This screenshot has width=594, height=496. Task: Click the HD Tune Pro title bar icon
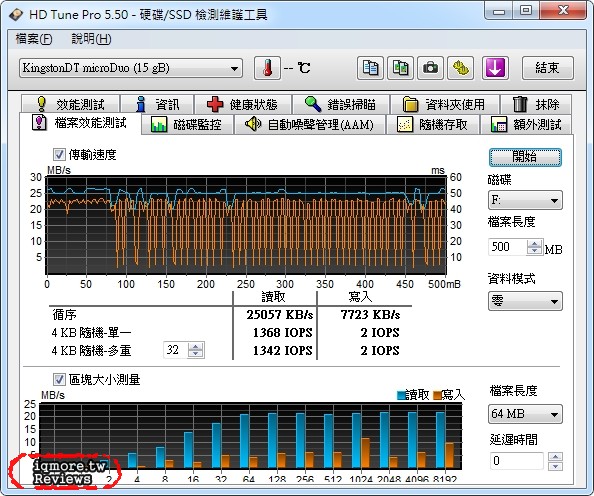[x=16, y=14]
